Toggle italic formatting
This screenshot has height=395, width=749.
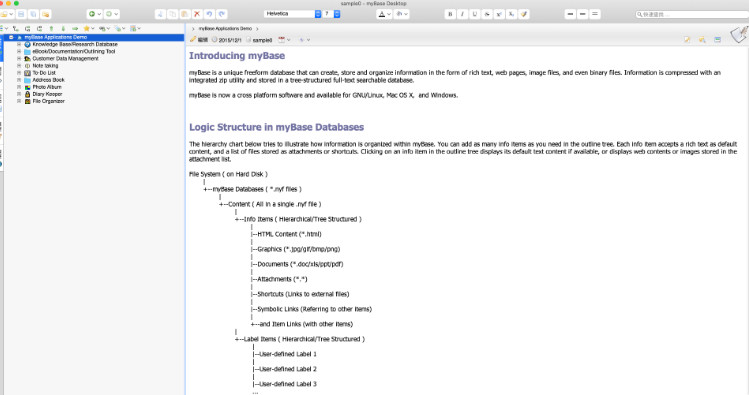(x=462, y=14)
